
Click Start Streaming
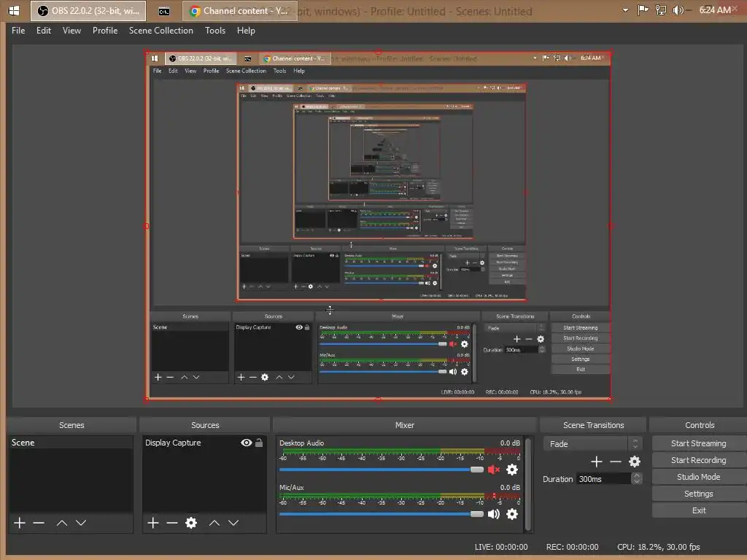click(x=698, y=443)
